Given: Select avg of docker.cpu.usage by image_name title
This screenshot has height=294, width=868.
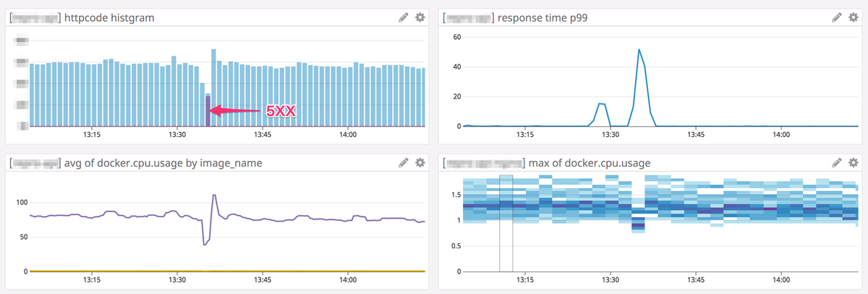Looking at the screenshot, I should (x=163, y=164).
